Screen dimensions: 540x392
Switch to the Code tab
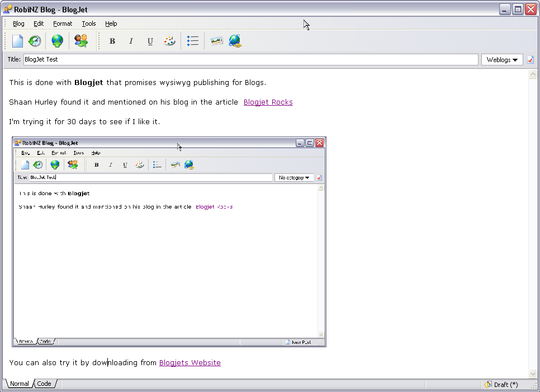(44, 384)
